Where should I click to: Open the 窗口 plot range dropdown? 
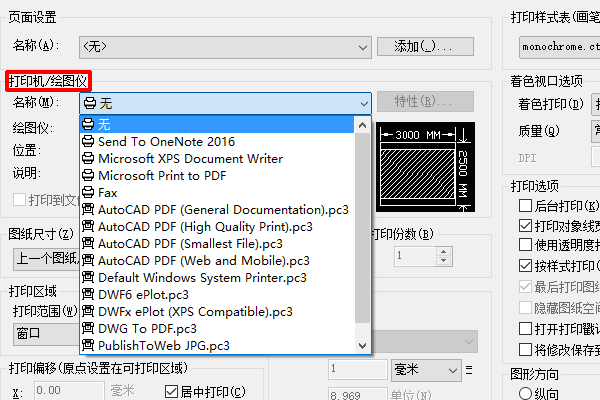[46, 334]
